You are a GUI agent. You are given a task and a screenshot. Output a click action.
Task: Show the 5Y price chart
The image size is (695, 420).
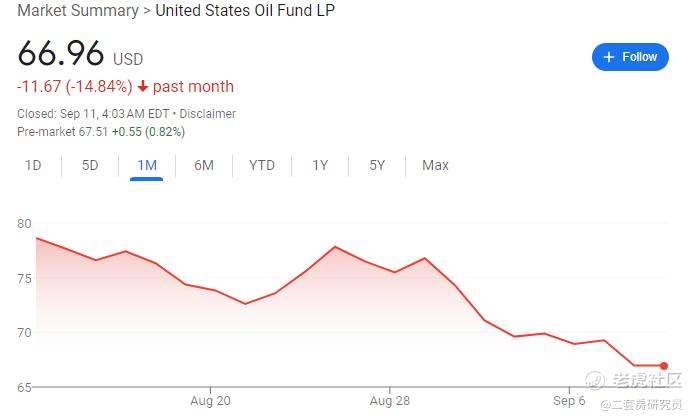pos(377,165)
